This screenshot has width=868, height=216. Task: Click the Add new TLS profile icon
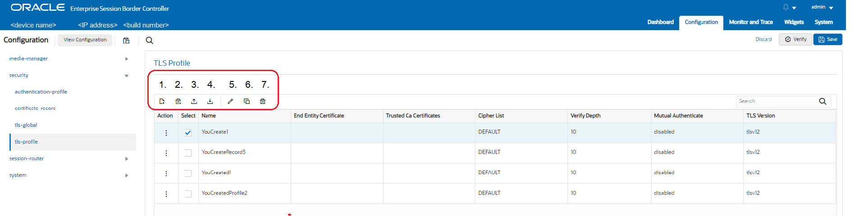(162, 101)
